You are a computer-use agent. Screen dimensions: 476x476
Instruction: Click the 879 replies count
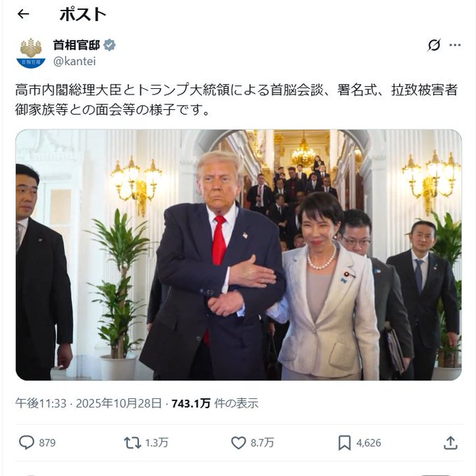(48, 443)
